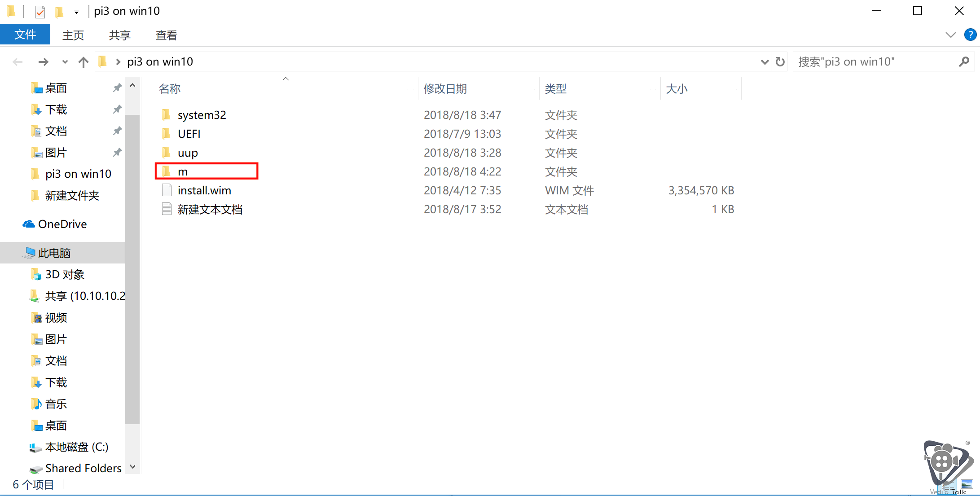
Task: Click the uup folder icon
Action: pos(166,153)
